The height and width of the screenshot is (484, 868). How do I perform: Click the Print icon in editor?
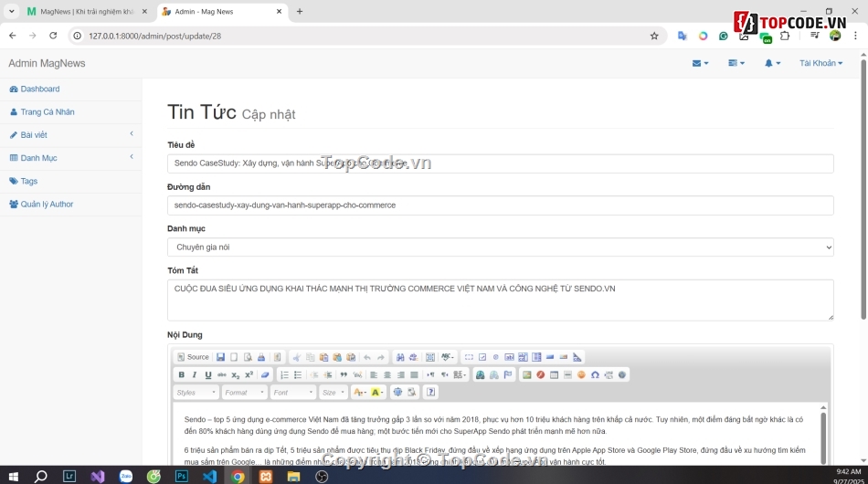261,357
